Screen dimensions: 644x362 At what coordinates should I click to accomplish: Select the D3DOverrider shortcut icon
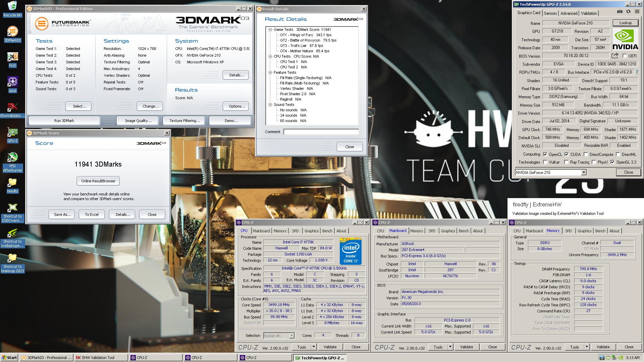pos(12,213)
